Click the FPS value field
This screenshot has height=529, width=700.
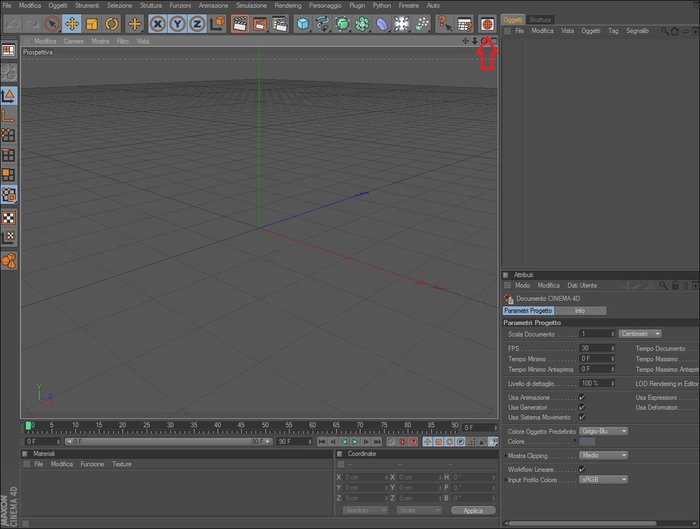click(x=597, y=348)
